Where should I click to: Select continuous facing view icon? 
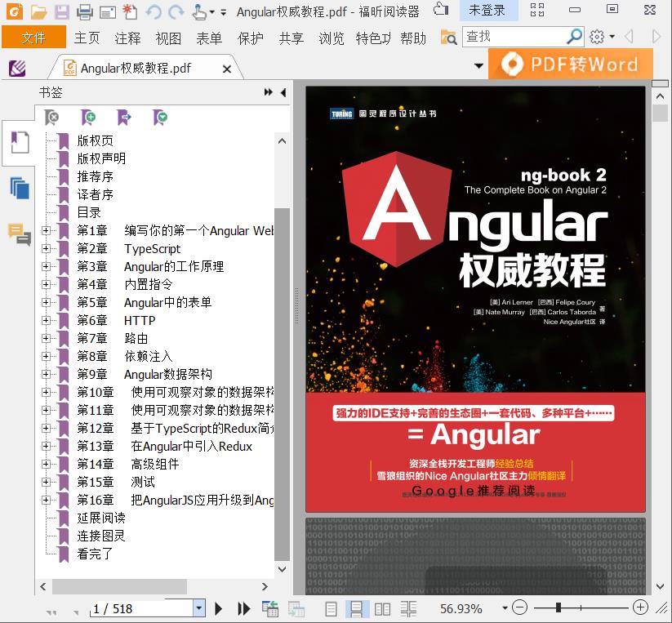[x=408, y=609]
